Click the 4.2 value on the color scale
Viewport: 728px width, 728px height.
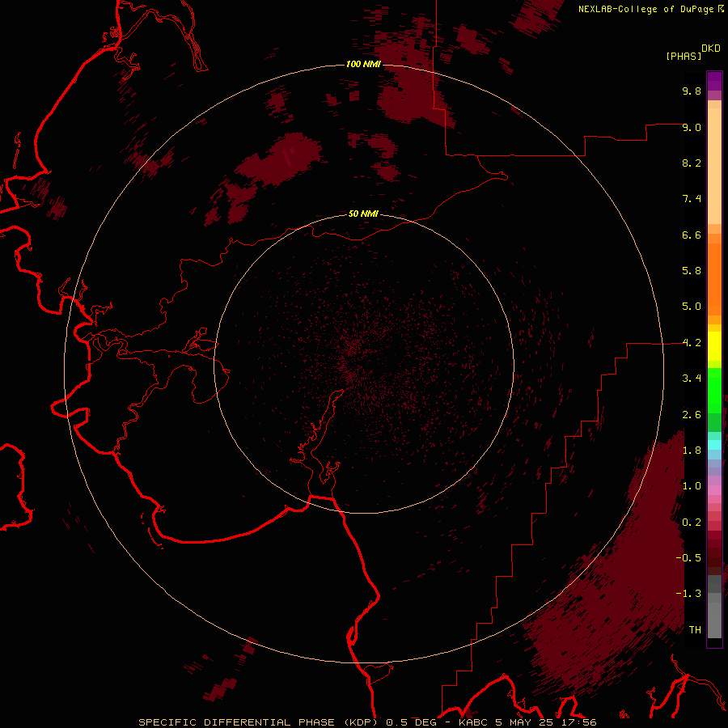coord(692,343)
